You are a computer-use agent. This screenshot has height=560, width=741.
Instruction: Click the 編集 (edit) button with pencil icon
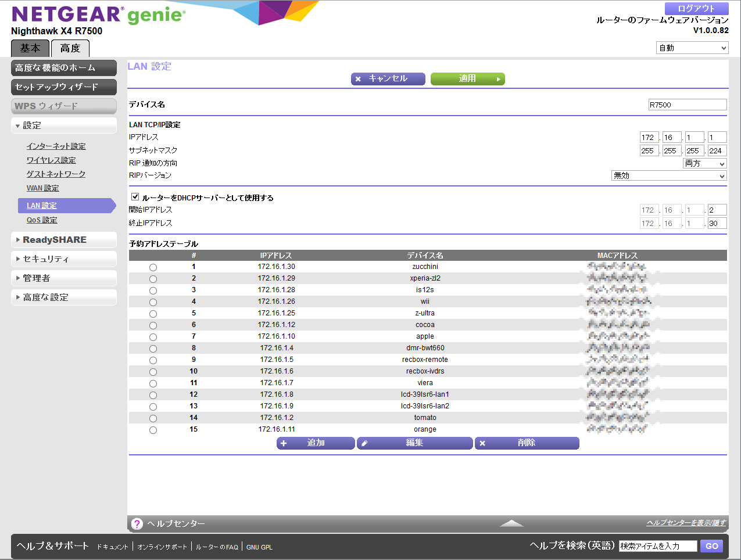414,443
